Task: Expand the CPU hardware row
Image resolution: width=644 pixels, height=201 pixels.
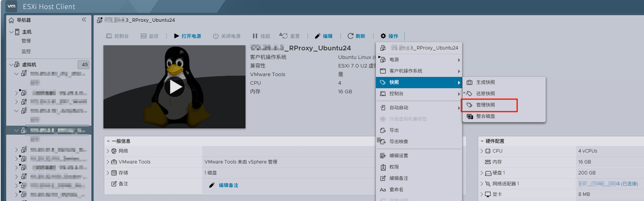Action: tap(482, 151)
